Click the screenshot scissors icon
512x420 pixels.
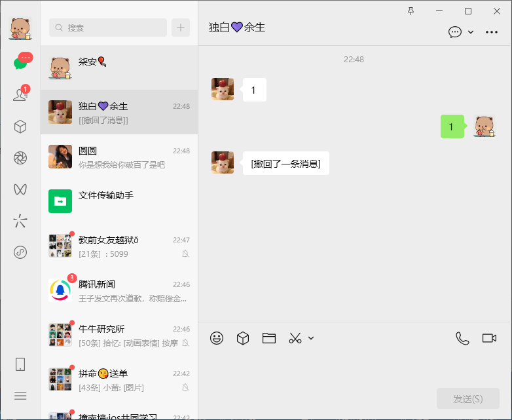pyautogui.click(x=295, y=338)
